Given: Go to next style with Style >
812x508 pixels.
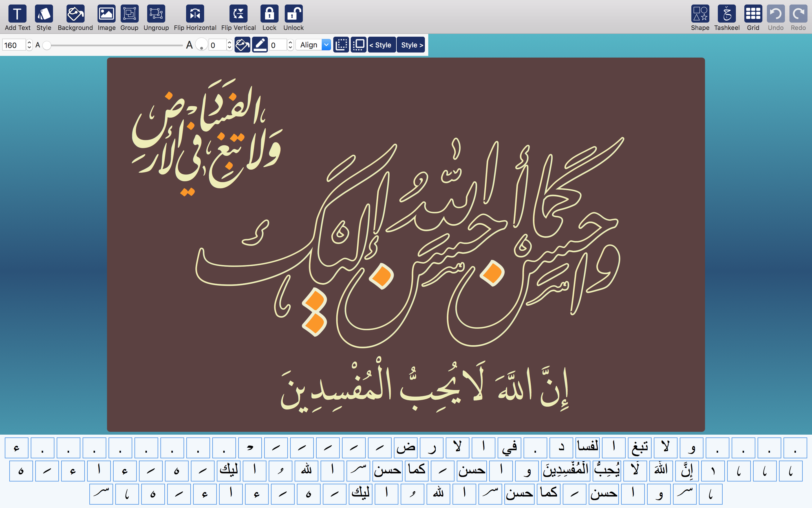Looking at the screenshot, I should point(411,45).
